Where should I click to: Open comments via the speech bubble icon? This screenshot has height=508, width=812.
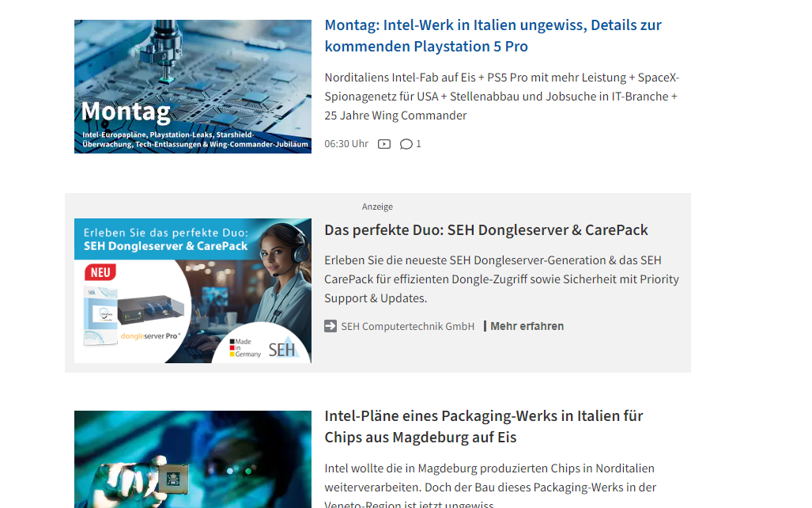[x=406, y=144]
